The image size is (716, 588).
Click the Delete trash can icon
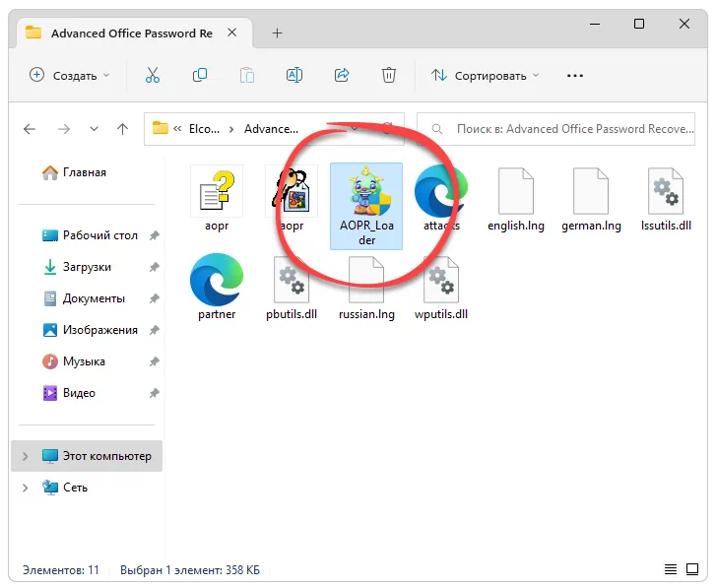pyautogui.click(x=389, y=75)
